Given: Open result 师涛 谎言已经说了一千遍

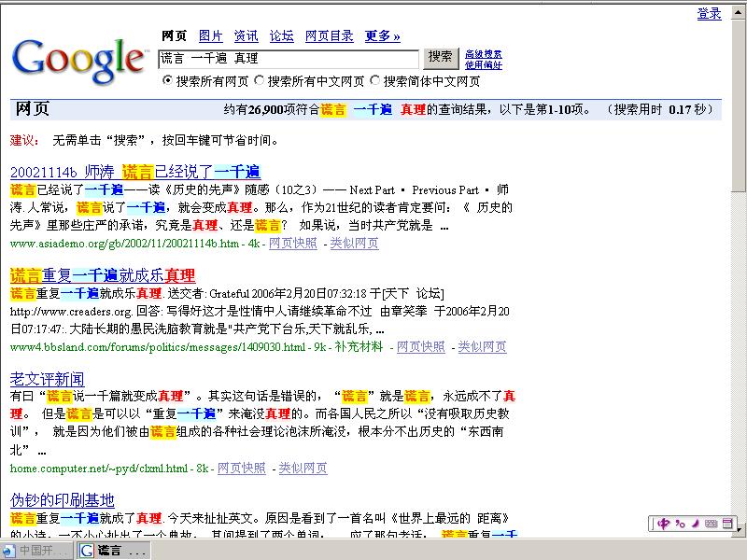Looking at the screenshot, I should point(135,172).
